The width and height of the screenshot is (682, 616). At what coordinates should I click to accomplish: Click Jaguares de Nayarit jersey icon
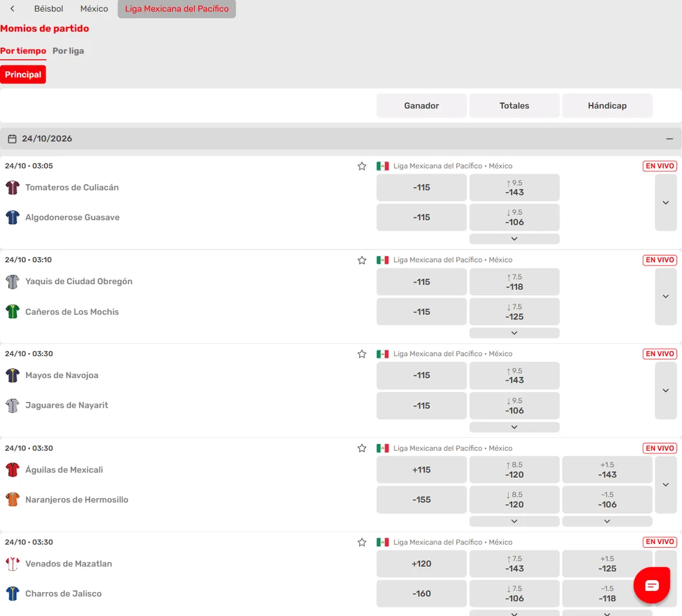13,405
